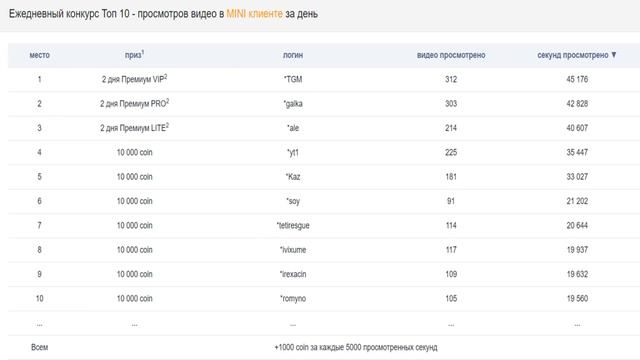Click the videos watched value 303

tap(451, 104)
